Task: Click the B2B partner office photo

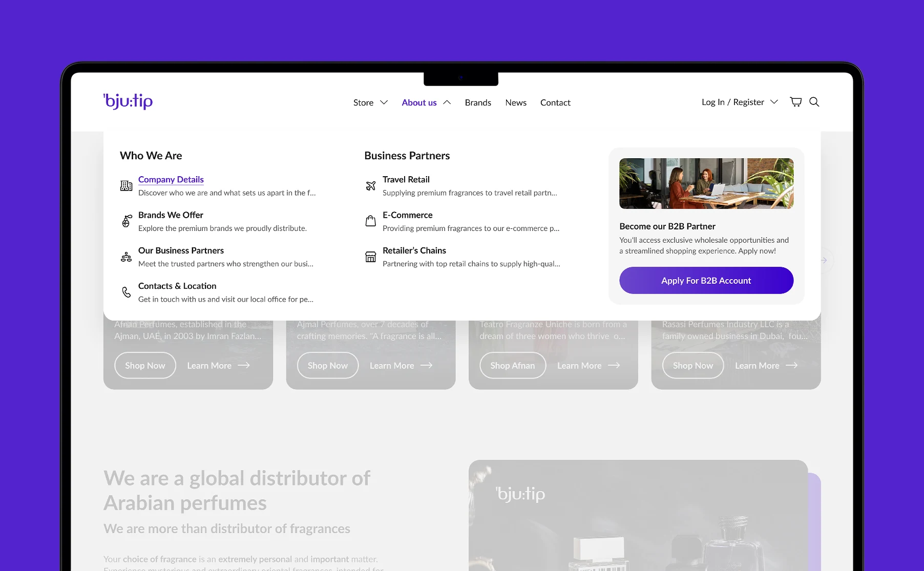Action: 706,183
